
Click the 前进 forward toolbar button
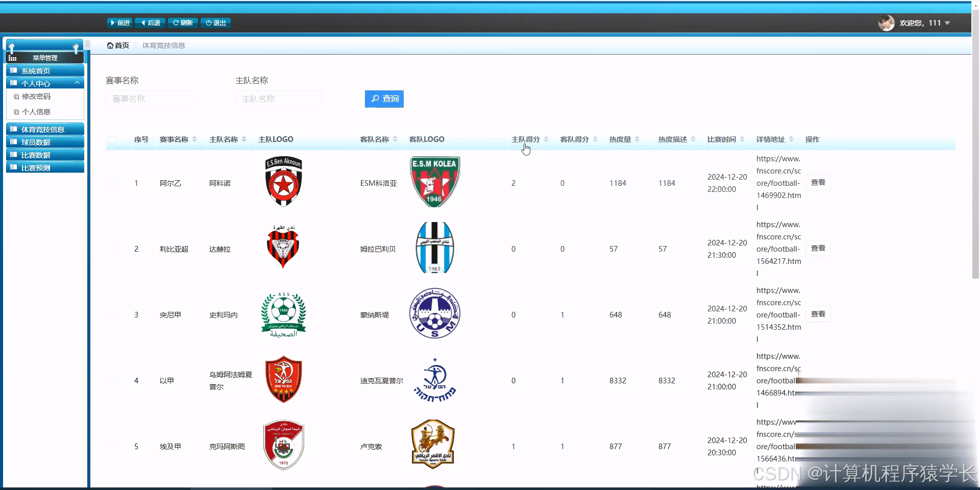click(x=120, y=23)
